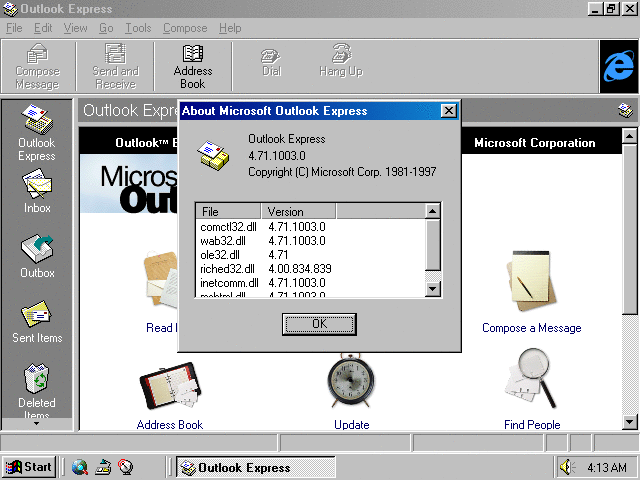Click the Version column header
Image resolution: width=640 pixels, height=480 pixels.
(x=298, y=211)
